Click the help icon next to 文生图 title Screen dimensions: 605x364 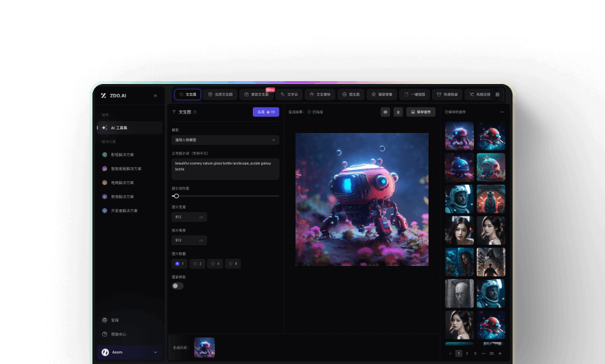coord(195,112)
